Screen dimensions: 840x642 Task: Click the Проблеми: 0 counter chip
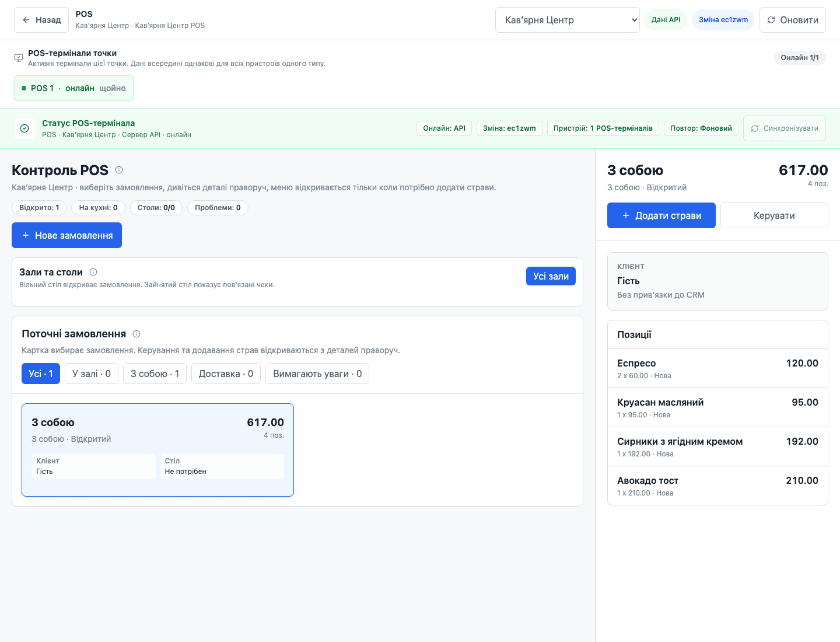pyautogui.click(x=218, y=208)
